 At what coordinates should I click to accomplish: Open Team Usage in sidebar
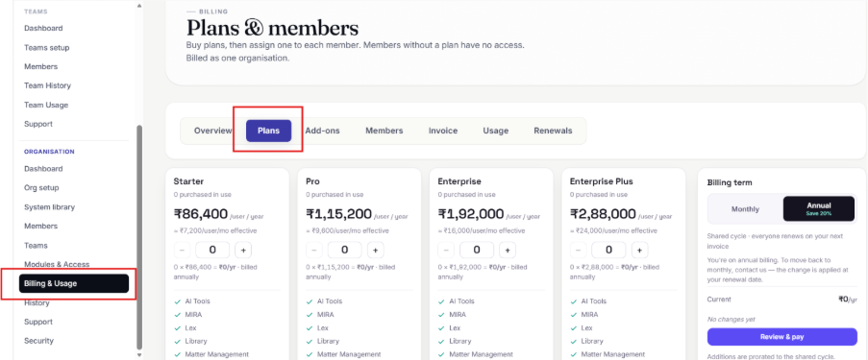[46, 105]
